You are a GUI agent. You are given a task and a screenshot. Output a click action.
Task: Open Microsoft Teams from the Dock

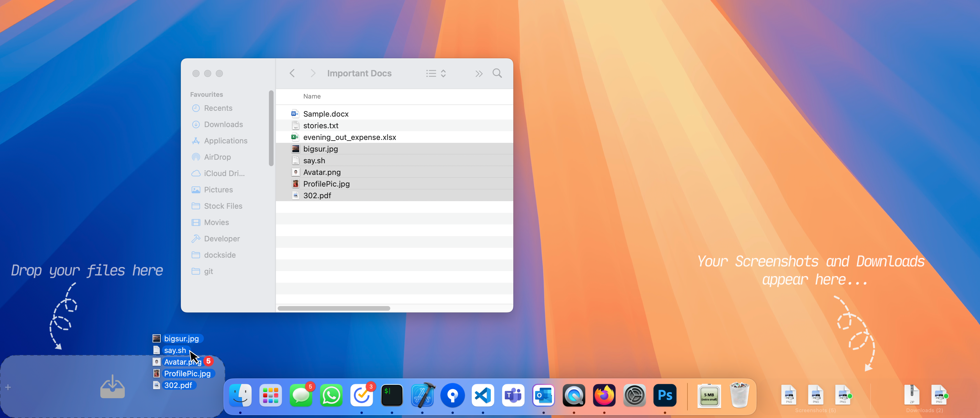coord(513,396)
